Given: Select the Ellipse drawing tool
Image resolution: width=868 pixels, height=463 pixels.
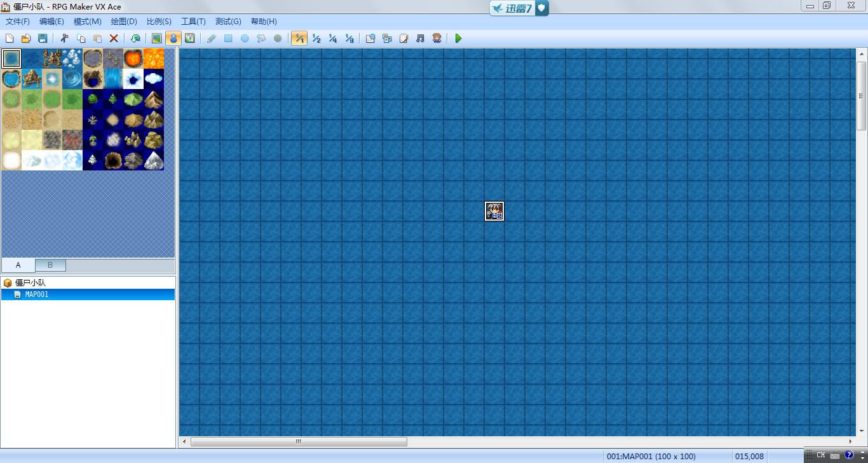Looking at the screenshot, I should 245,39.
